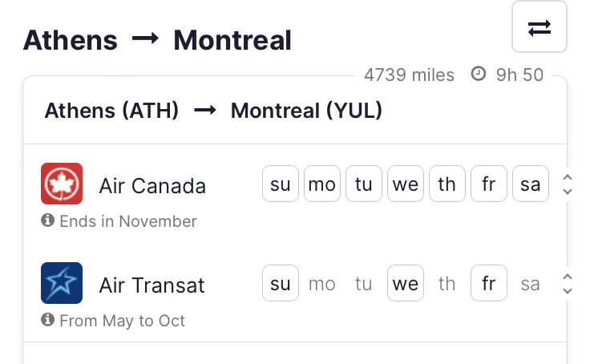Select Air Transat Friday (fr) day

click(x=489, y=283)
